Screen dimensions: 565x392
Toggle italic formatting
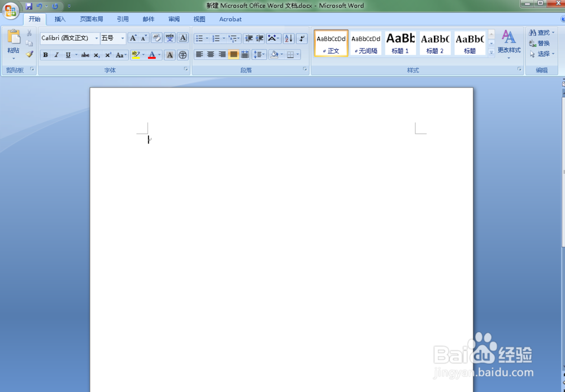pyautogui.click(x=56, y=55)
